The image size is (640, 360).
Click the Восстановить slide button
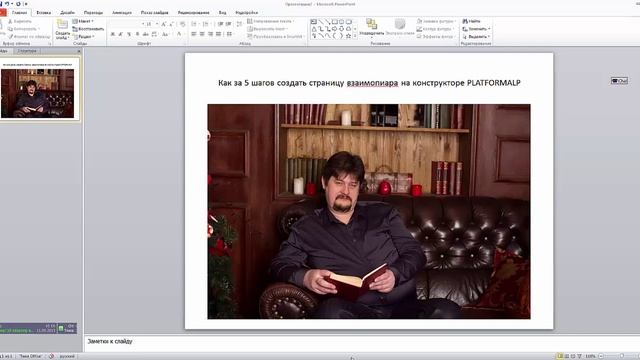coord(88,29)
